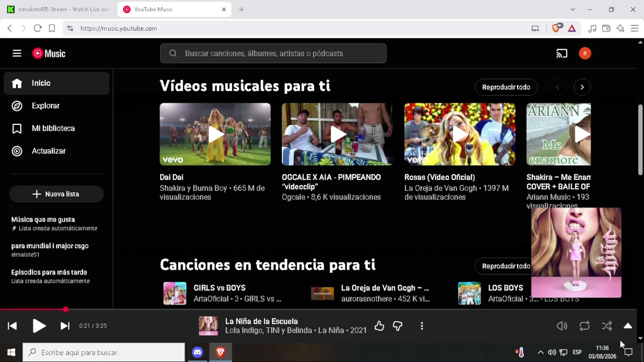The width and height of the screenshot is (644, 362).
Task: Play all Vídeos musicales para ti
Action: coord(506,87)
